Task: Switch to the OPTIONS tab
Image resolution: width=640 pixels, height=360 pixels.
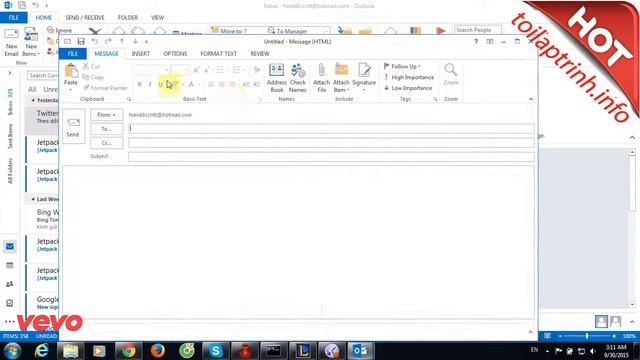Action: pyautogui.click(x=175, y=54)
